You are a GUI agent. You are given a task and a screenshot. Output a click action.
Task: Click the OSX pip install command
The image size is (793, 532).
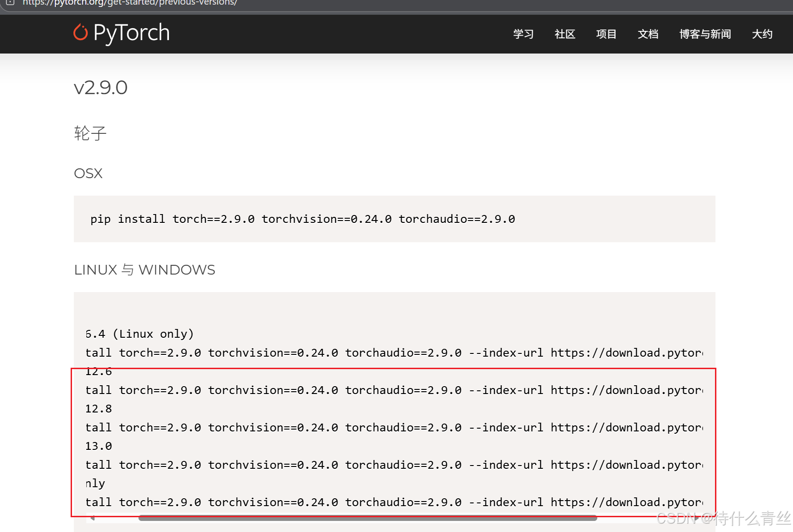click(x=303, y=219)
